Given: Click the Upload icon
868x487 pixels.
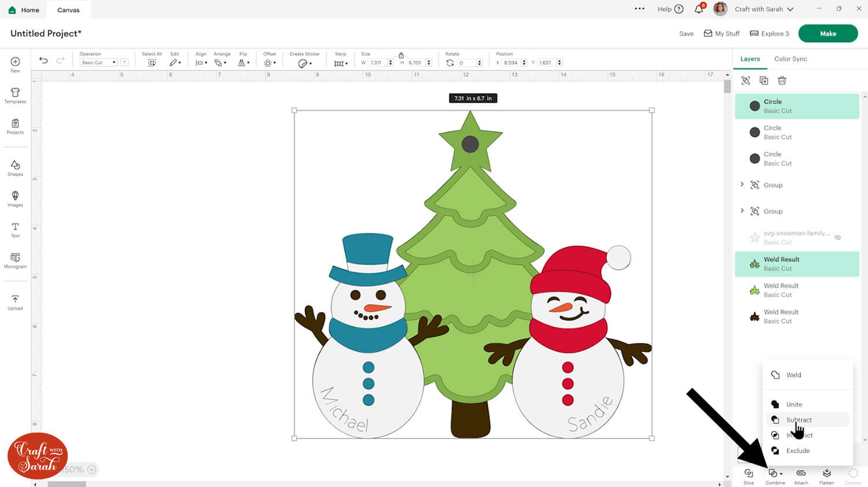Looking at the screenshot, I should click(15, 302).
